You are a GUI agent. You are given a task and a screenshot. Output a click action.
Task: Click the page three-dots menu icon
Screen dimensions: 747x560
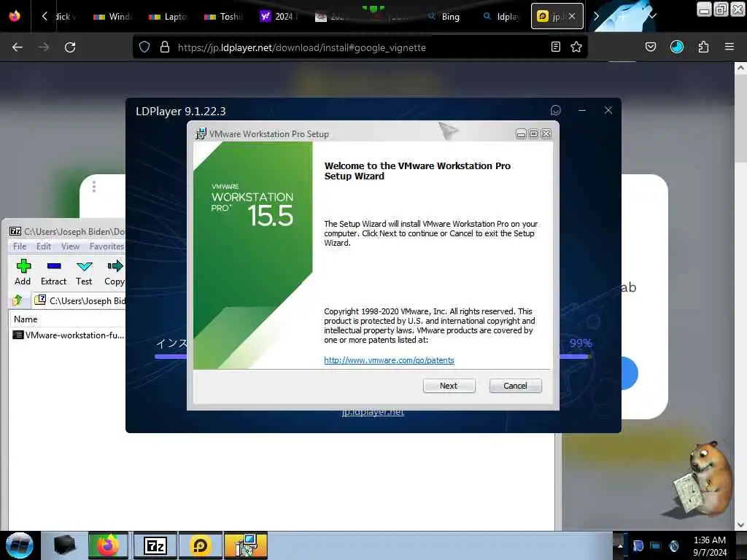tap(94, 187)
